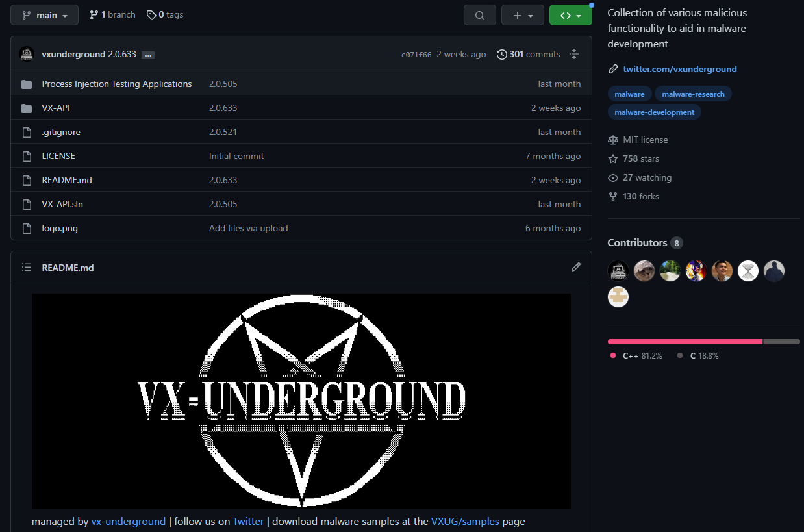The width and height of the screenshot is (804, 532).
Task: Click the star icon in About
Action: click(613, 158)
